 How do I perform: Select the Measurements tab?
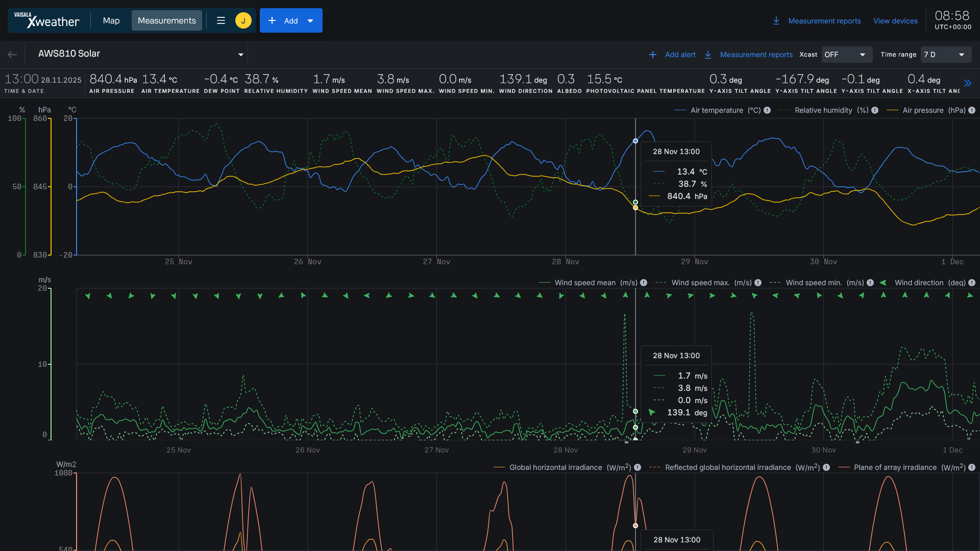166,20
